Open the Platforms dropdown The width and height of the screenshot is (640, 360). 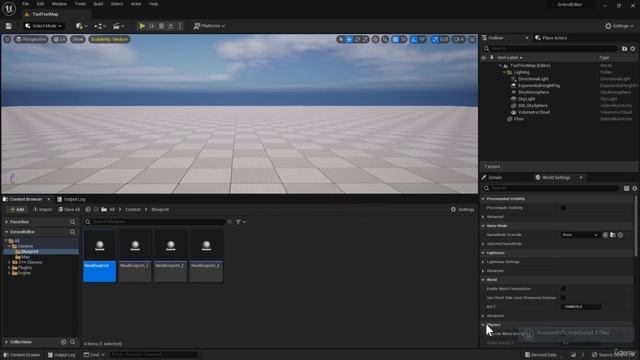click(209, 26)
